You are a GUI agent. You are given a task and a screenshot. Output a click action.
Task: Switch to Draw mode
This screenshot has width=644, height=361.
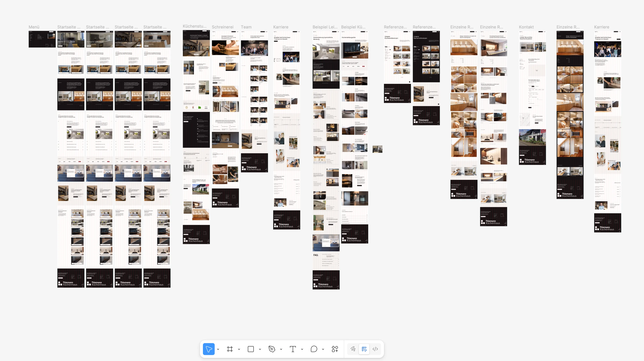click(353, 349)
